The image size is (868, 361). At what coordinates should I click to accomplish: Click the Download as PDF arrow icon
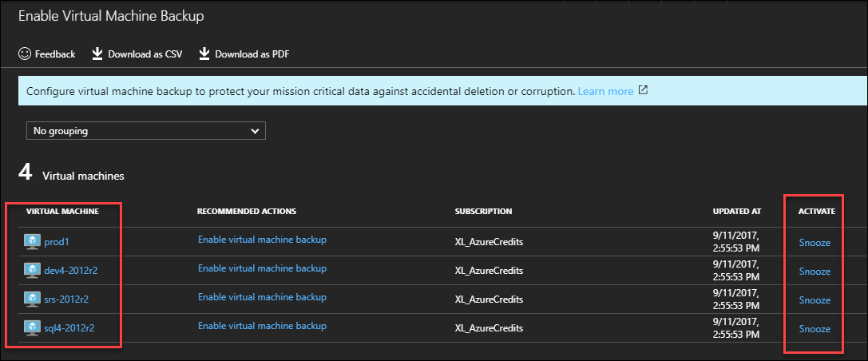coord(204,54)
